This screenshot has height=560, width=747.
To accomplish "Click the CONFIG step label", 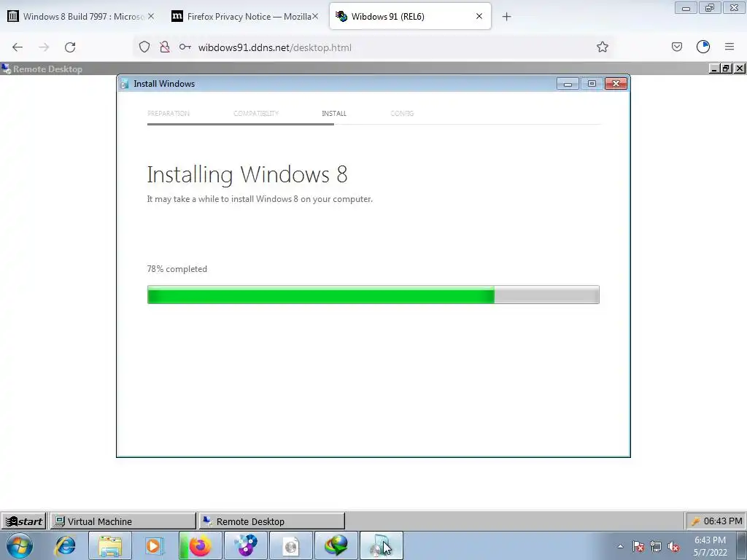I will tap(402, 113).
